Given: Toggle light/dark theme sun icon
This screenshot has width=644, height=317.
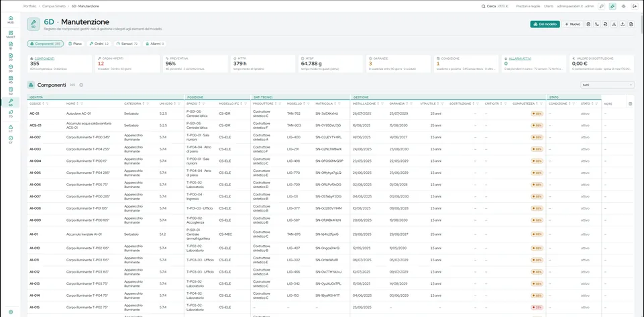Looking at the screenshot, I should coord(624,6).
